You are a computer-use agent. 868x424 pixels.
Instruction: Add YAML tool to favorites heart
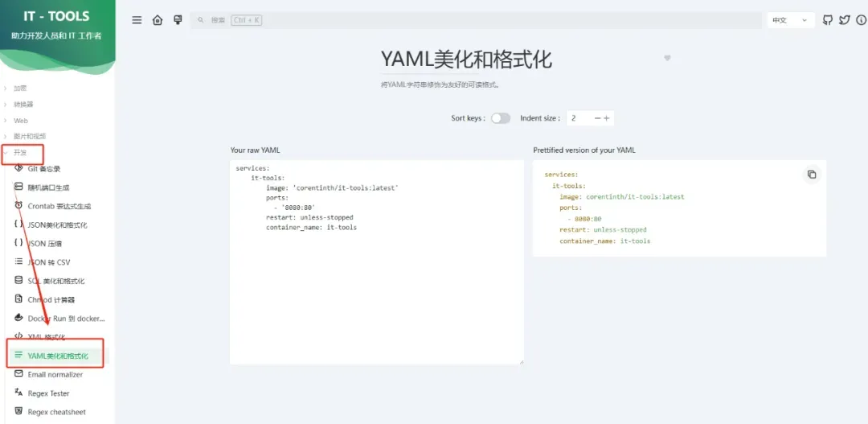coord(667,58)
